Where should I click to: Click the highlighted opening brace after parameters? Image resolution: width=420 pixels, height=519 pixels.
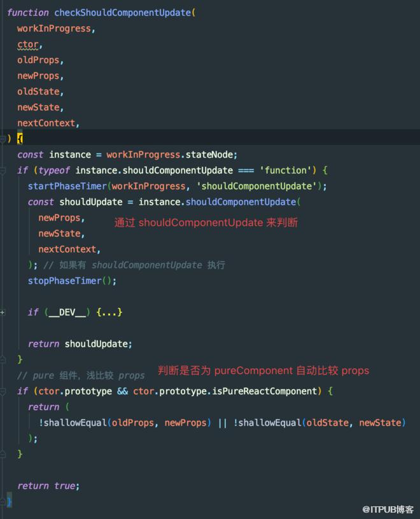click(20, 139)
